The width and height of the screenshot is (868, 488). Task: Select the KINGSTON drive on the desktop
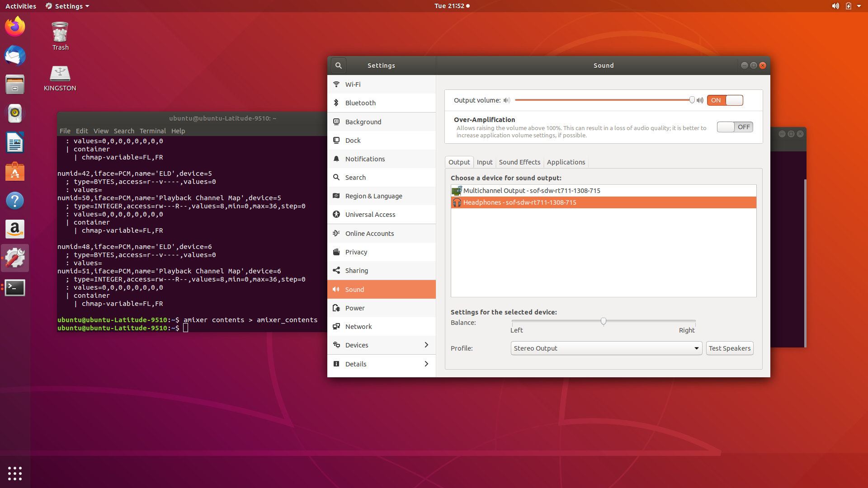pos(60,78)
